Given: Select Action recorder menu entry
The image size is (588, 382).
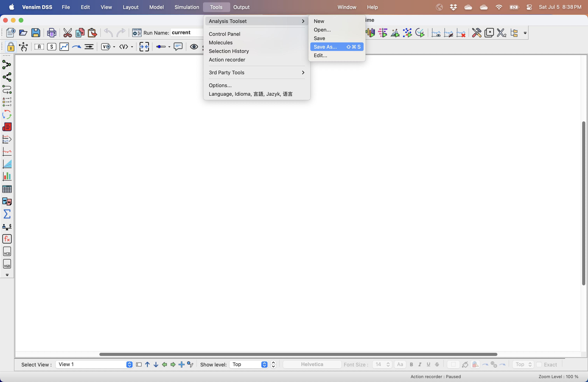Looking at the screenshot, I should [x=256, y=60].
